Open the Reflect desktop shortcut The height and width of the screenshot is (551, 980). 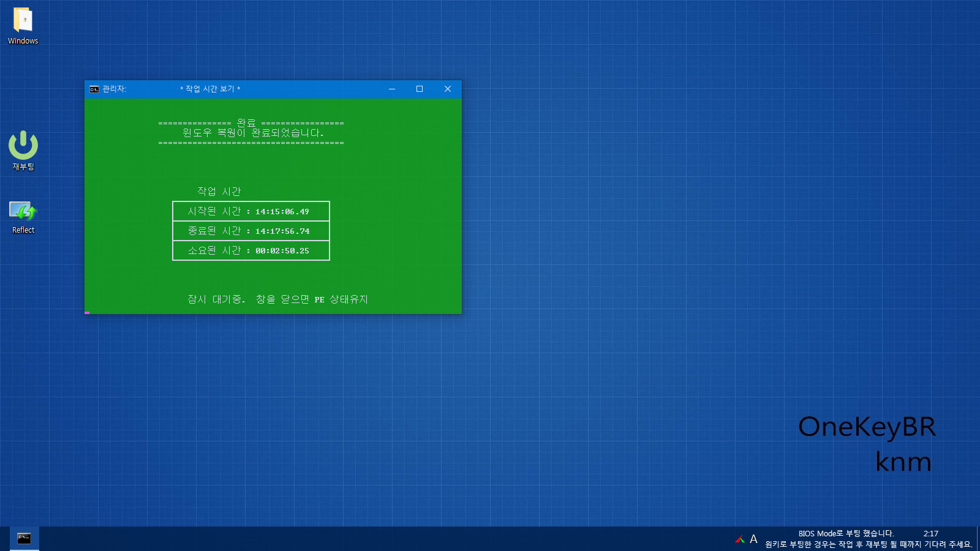23,217
